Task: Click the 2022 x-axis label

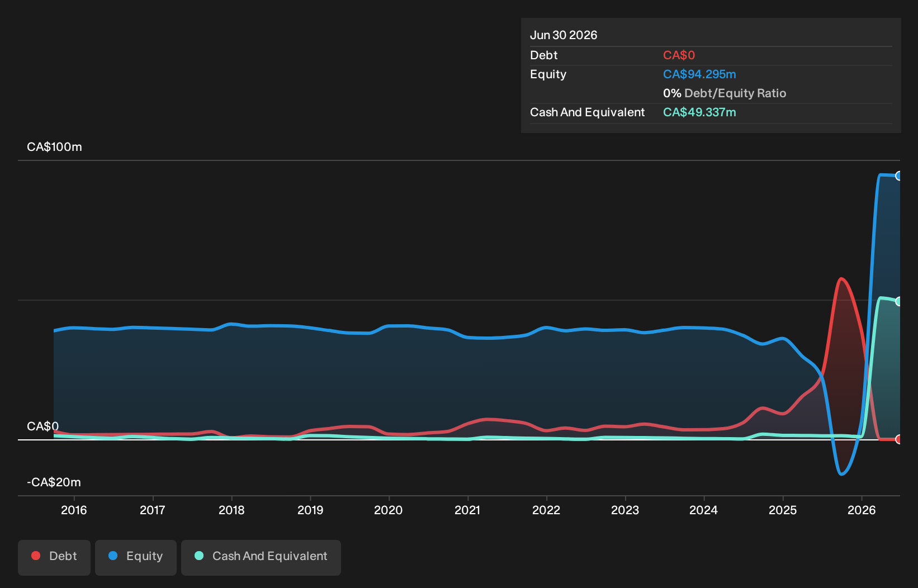Action: (x=546, y=510)
